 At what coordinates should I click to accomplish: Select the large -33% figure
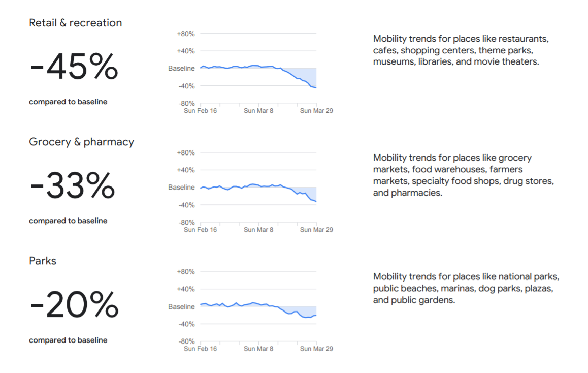(73, 186)
